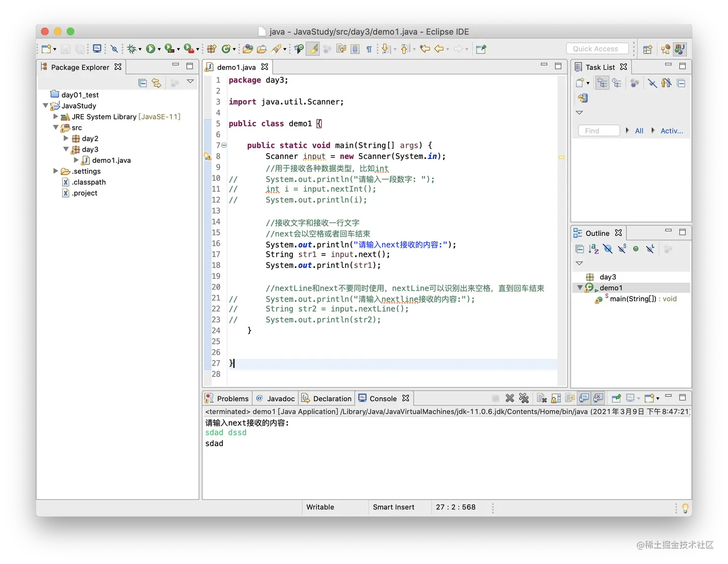Expand the JRE System Library node
Image resolution: width=728 pixels, height=564 pixels.
click(x=56, y=117)
